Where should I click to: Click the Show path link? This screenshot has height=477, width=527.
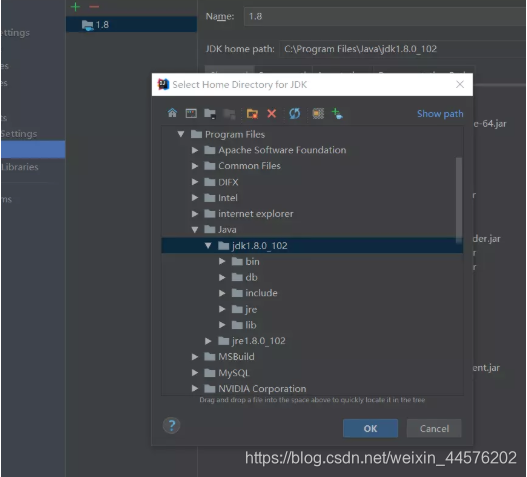click(x=440, y=114)
